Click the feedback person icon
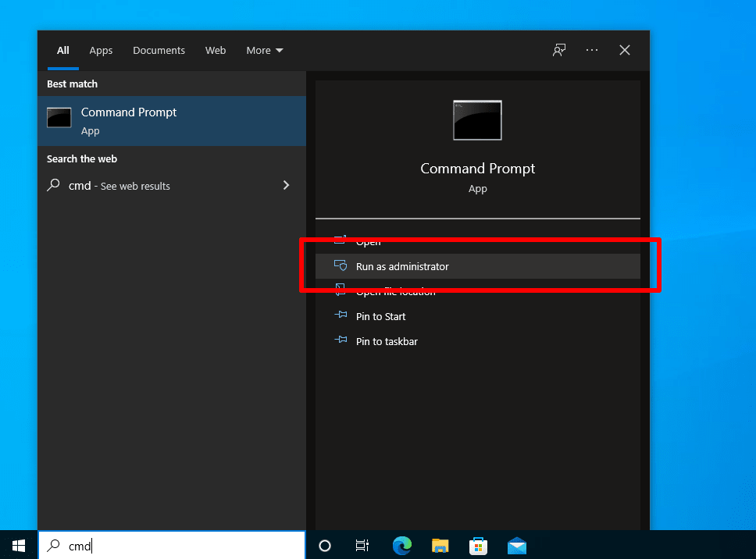Viewport: 756px width, 559px height. point(559,50)
